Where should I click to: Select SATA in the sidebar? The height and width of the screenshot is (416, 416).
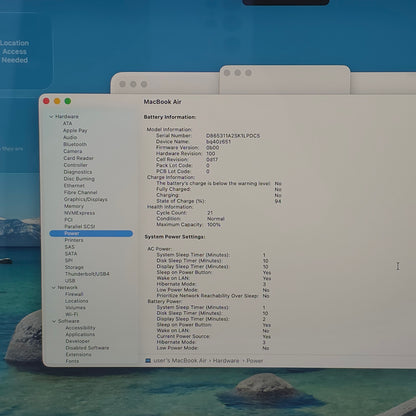click(71, 254)
